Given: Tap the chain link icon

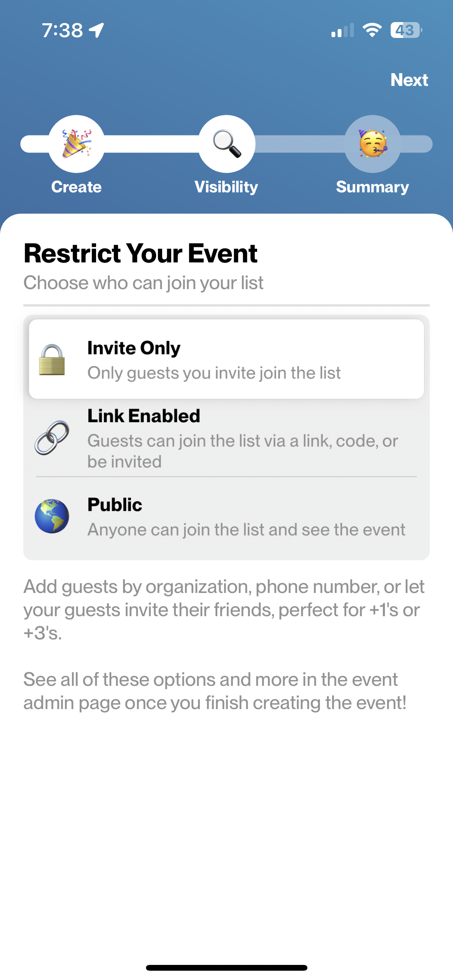Looking at the screenshot, I should pos(52,438).
